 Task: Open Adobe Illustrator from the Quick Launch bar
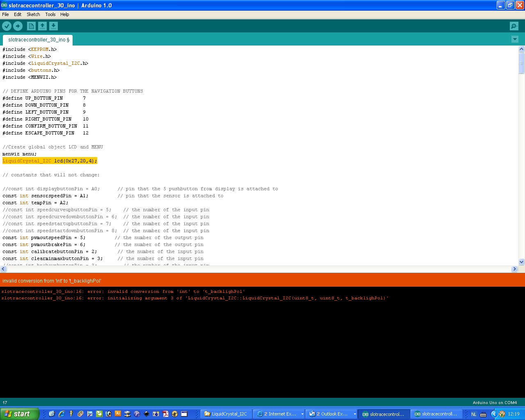[119, 414]
